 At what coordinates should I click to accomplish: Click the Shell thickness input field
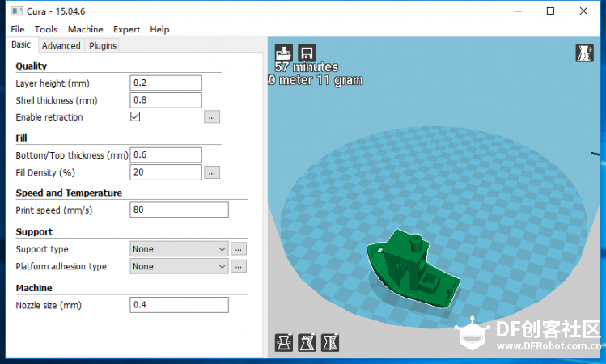[x=166, y=100]
